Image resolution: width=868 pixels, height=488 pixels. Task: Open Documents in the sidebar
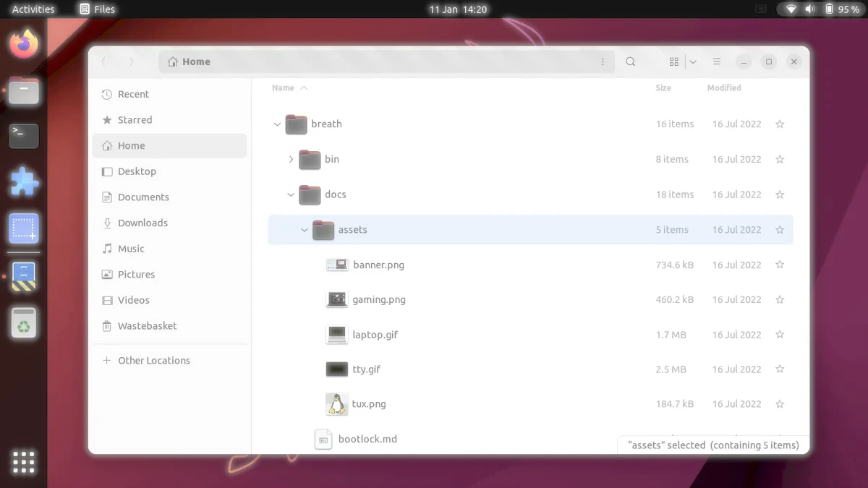[x=170, y=197]
